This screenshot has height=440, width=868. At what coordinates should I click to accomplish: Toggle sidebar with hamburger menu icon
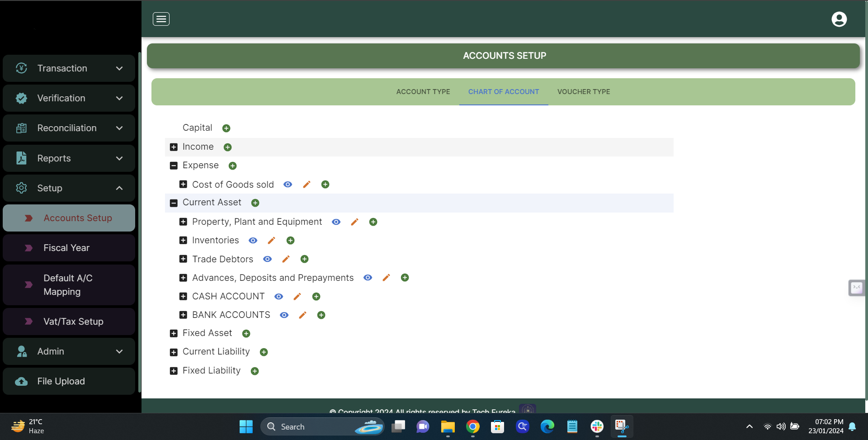tap(161, 19)
